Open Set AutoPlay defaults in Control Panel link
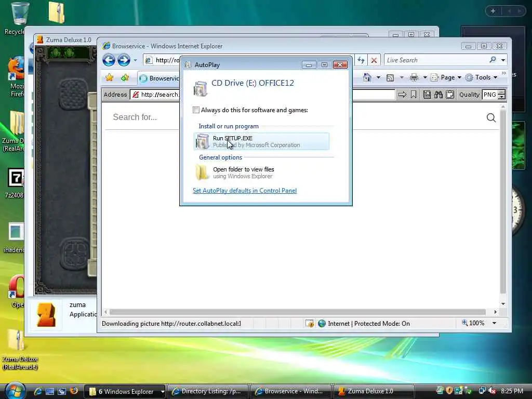Image resolution: width=532 pixels, height=399 pixels. click(245, 191)
